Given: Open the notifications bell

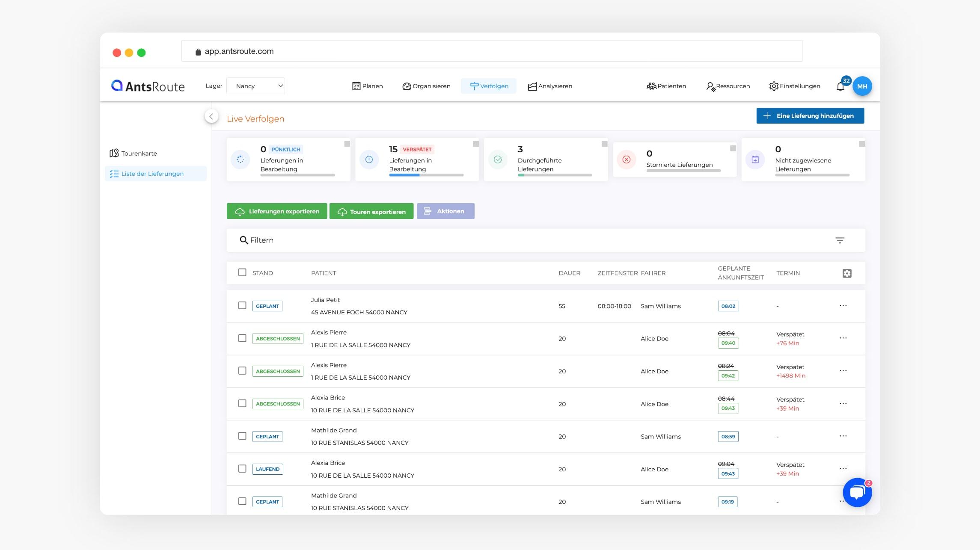Looking at the screenshot, I should [x=840, y=86].
